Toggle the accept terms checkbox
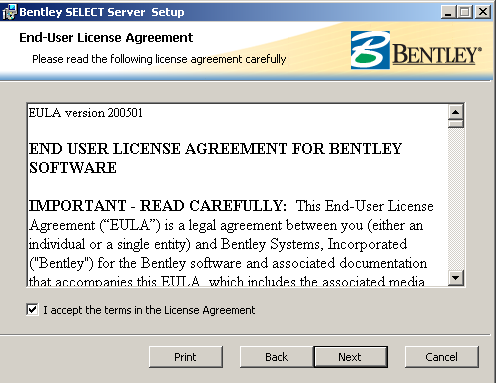Viewport: 496px width, 383px height. click(32, 310)
